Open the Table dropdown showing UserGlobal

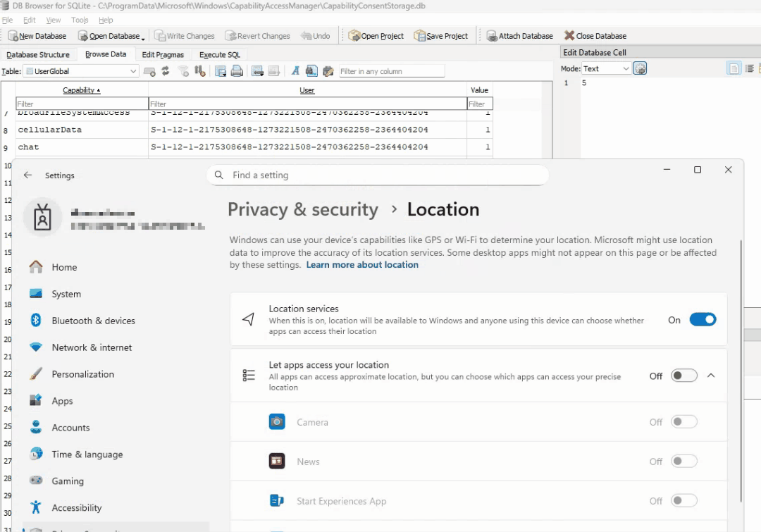tap(81, 71)
